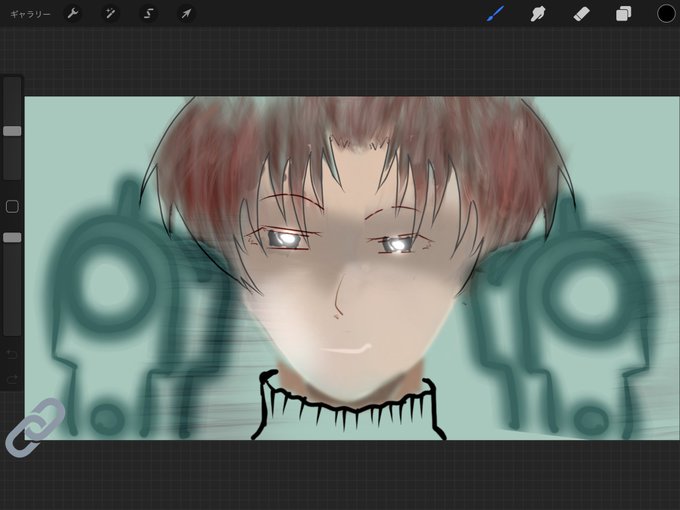The image size is (680, 510).
Task: Redo the stroke with the redo arrow
Action: tap(12, 379)
